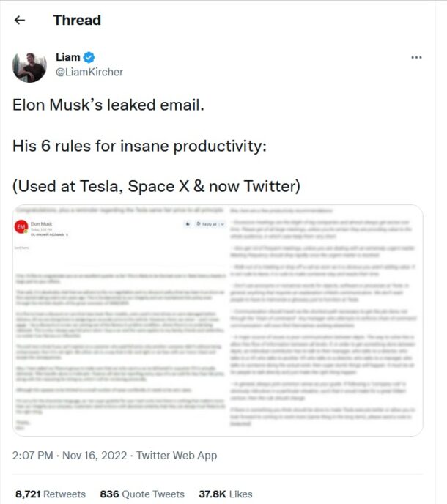The height and width of the screenshot is (504, 447).
Task: View the 8,721 Retweets list
Action: click(x=50, y=494)
